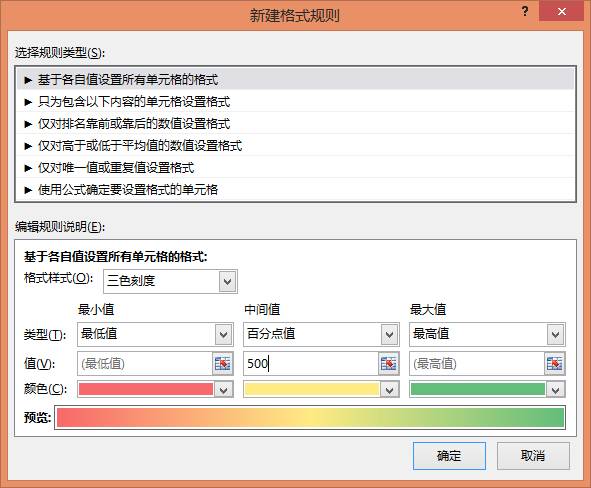Click the 颜色(C) label
Viewport: 591px width, 488px height.
(45, 389)
